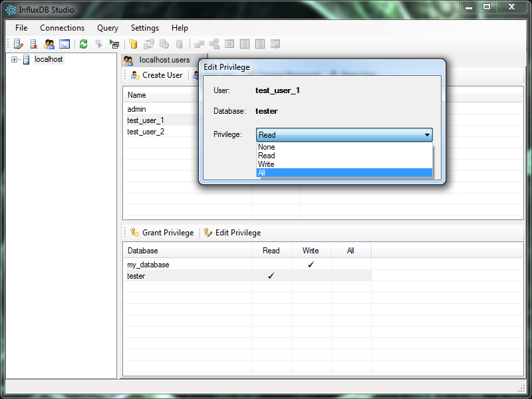Click the Grant Privilege button
The height and width of the screenshot is (399, 532).
click(162, 232)
